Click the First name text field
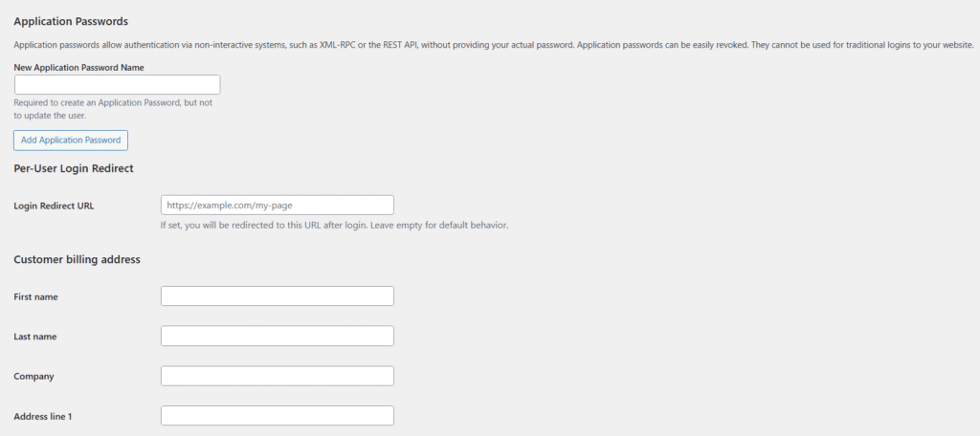980x436 pixels. [278, 296]
